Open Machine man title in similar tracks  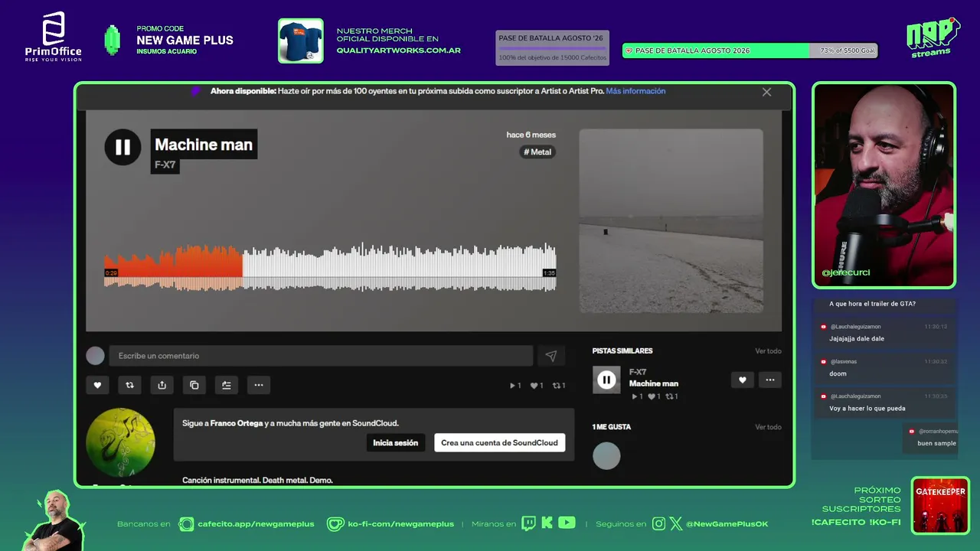click(x=654, y=383)
